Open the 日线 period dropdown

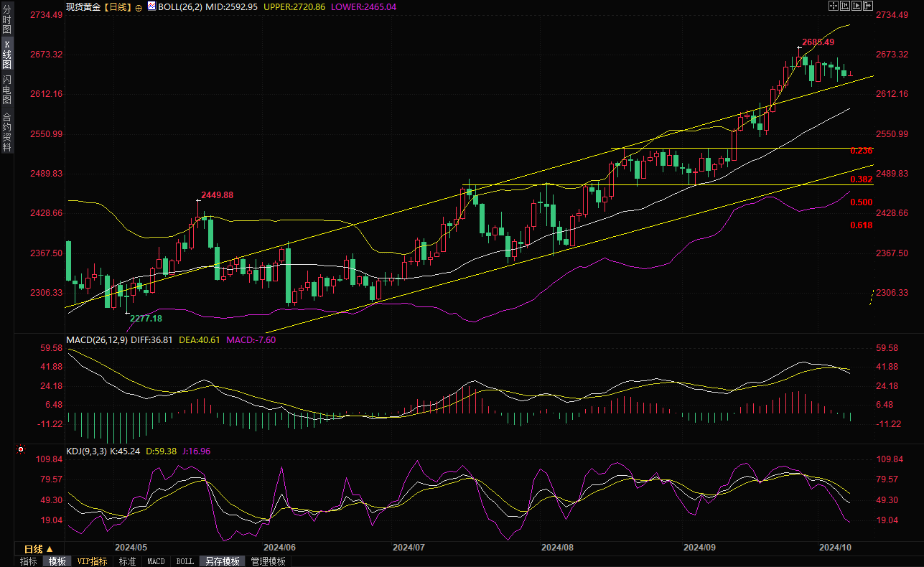point(39,549)
